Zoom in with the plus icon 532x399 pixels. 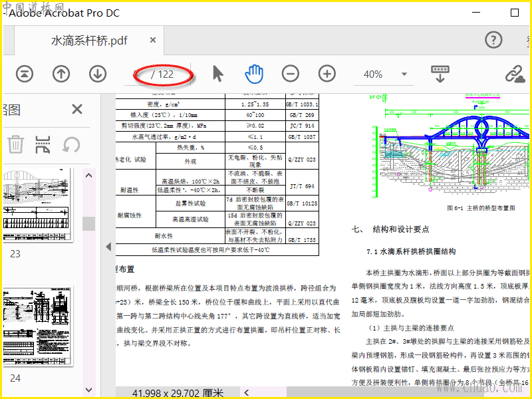coord(327,74)
